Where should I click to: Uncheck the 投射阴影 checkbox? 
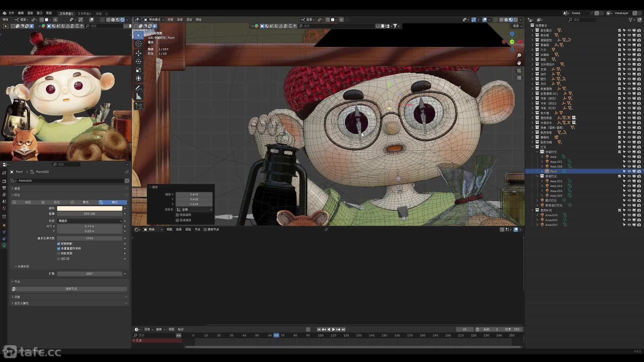[x=59, y=244]
